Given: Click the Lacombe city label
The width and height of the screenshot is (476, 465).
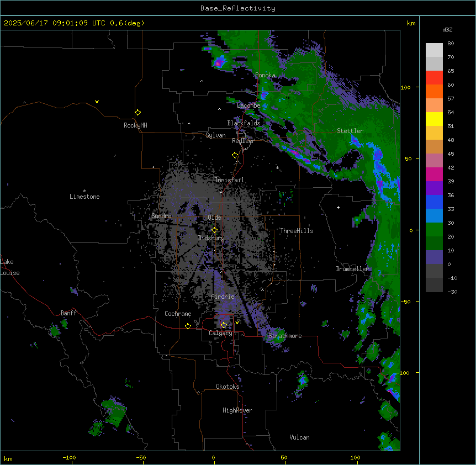Looking at the screenshot, I should pos(248,105).
